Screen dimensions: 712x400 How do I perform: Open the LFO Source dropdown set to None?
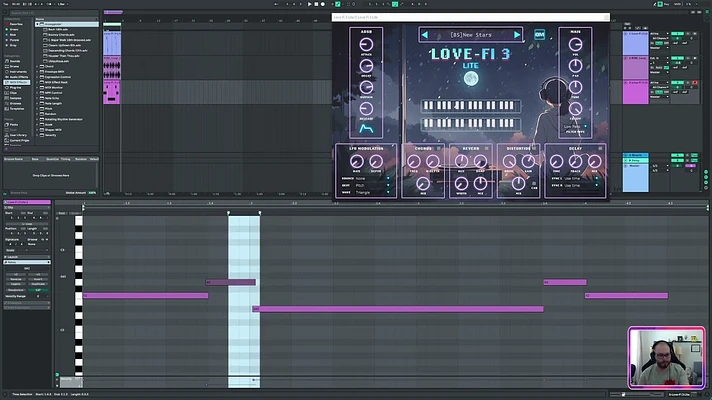pyautogui.click(x=372, y=178)
